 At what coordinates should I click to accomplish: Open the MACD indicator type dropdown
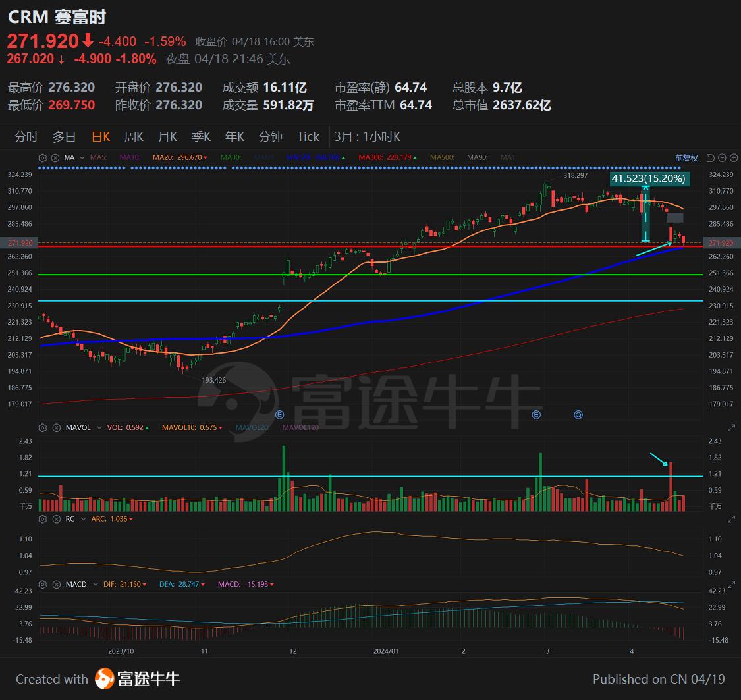pos(96,584)
